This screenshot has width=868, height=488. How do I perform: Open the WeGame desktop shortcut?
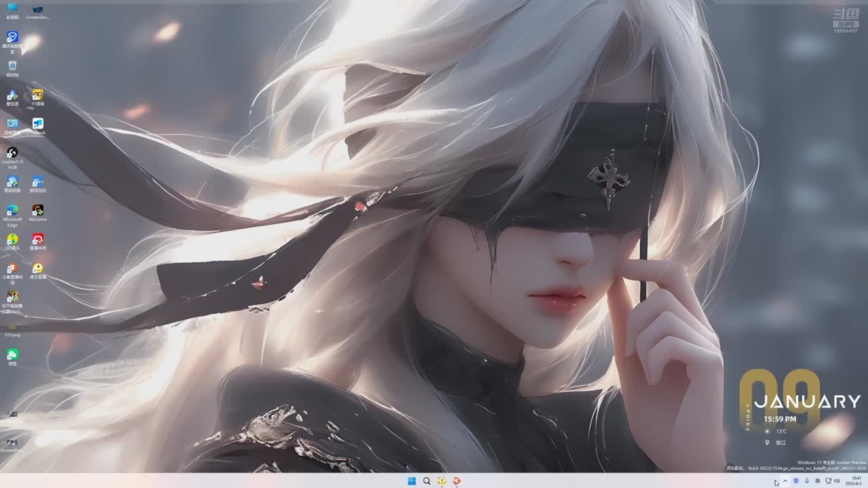click(x=38, y=211)
